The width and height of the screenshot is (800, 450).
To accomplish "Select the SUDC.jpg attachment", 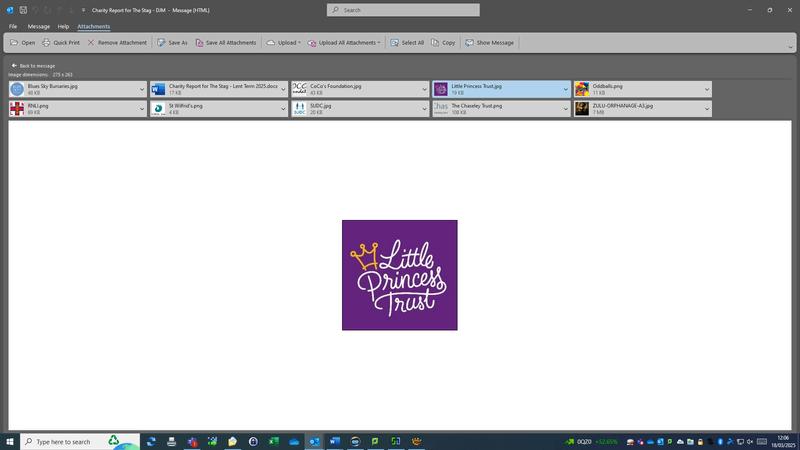I will pyautogui.click(x=360, y=109).
